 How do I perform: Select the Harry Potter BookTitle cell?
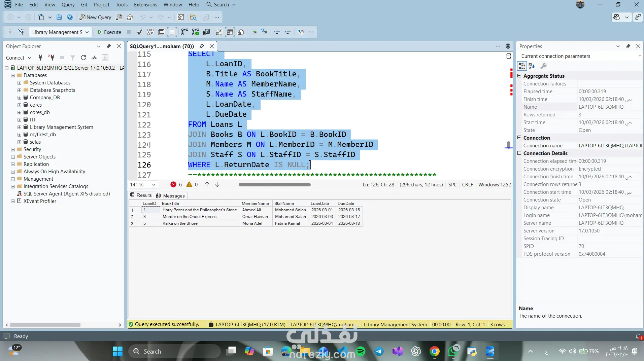point(200,210)
